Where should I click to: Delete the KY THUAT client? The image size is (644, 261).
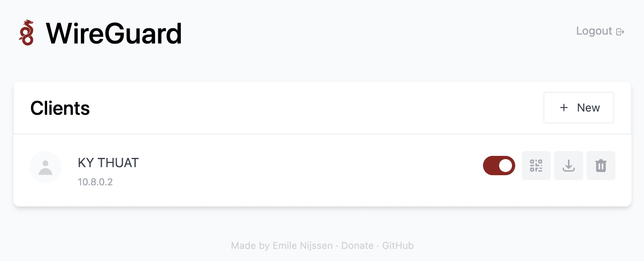tap(601, 166)
